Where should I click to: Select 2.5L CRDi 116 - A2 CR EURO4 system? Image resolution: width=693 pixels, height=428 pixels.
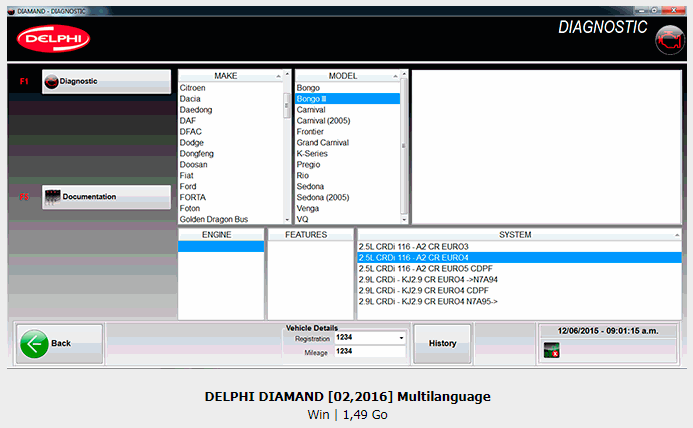coord(519,258)
